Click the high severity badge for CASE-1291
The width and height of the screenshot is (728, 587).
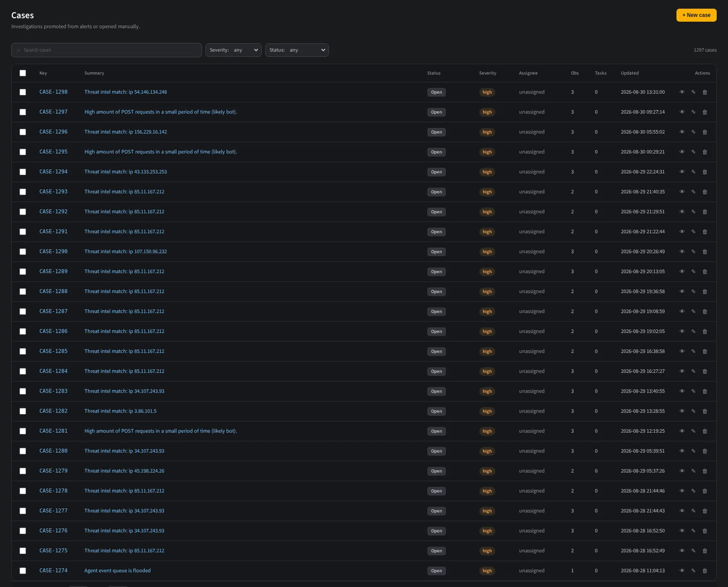click(487, 232)
